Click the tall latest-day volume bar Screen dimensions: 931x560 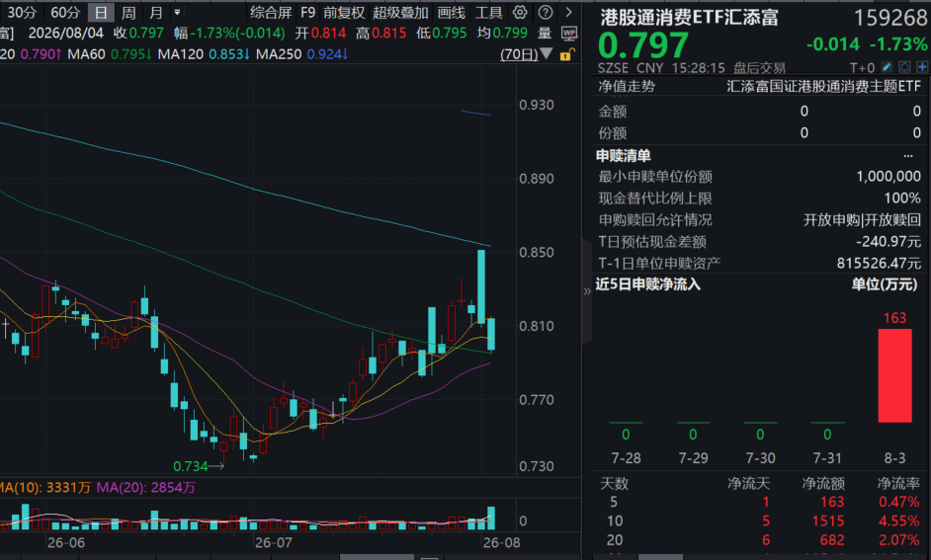(491, 518)
